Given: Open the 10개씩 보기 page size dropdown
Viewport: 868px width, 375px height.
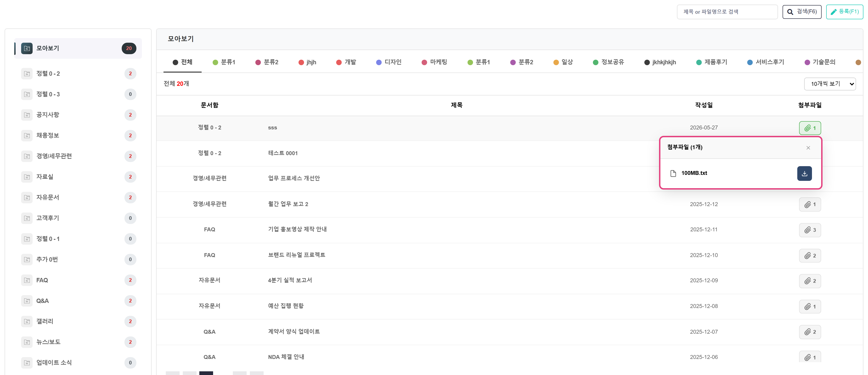Looking at the screenshot, I should pos(830,84).
